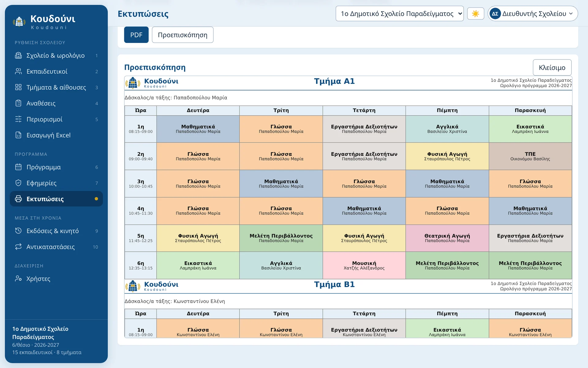Click the spreadsheet icon beside Εισαγωγή Excel
The width and height of the screenshot is (588, 368).
pyautogui.click(x=18, y=135)
